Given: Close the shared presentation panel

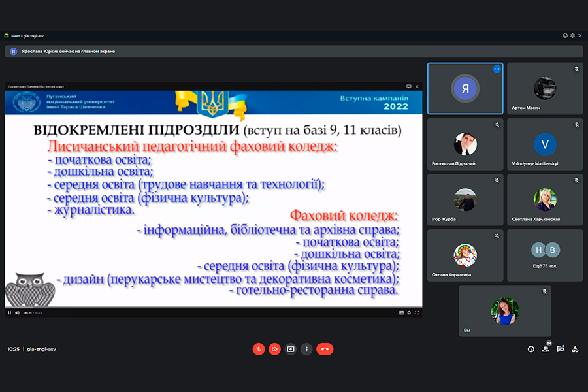Looking at the screenshot, I should coord(417,86).
